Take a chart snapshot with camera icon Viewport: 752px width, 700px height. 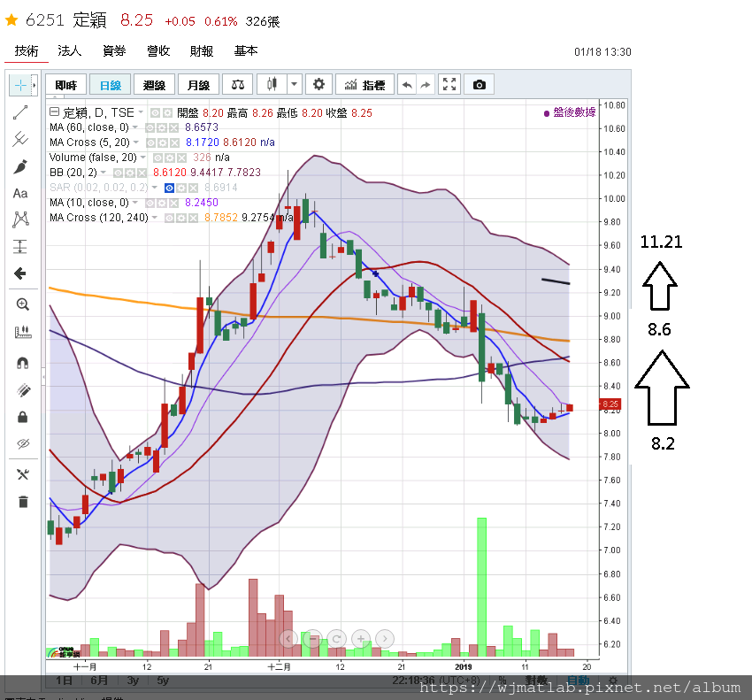point(480,85)
